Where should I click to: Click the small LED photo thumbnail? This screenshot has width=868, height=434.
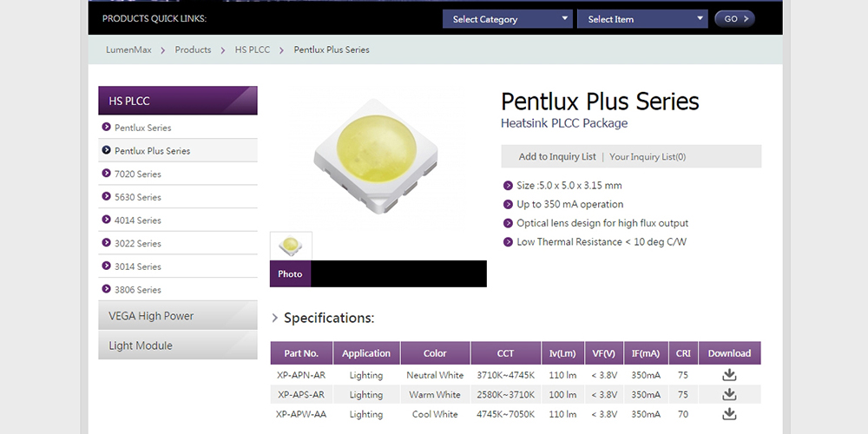(x=291, y=246)
